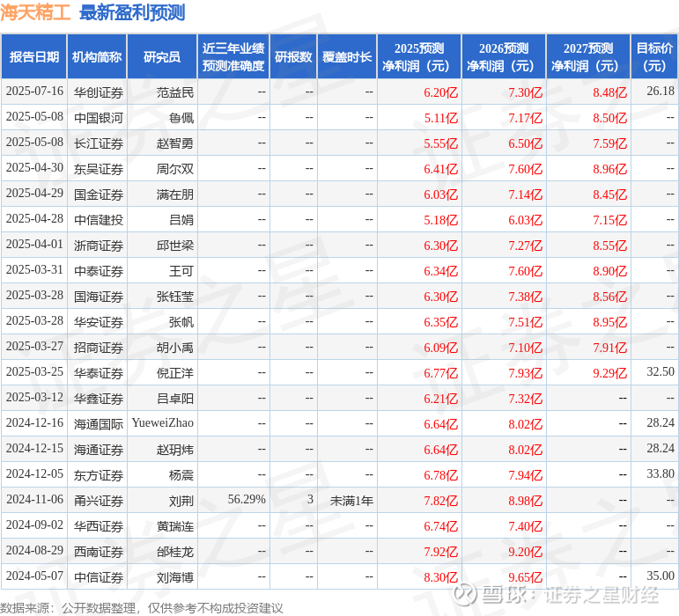679x616 pixels.
Task: Click analyst name 赵玥炜
Action: (x=175, y=450)
